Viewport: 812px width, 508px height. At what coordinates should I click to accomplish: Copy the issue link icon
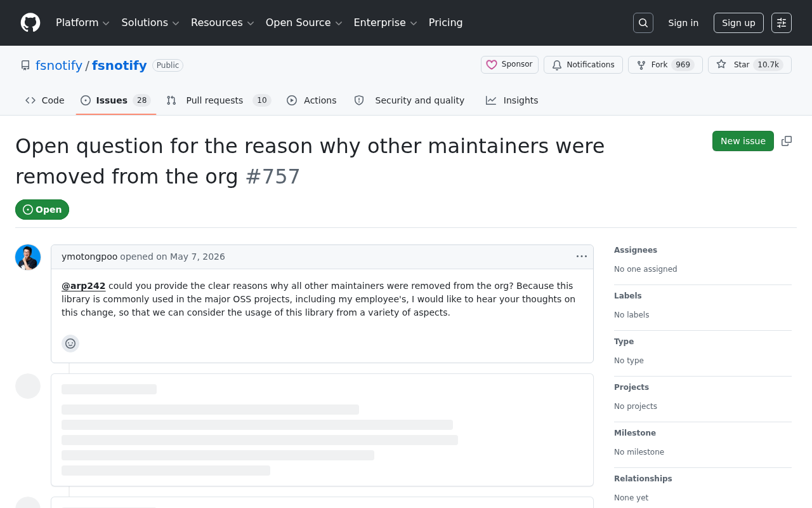[x=787, y=141]
